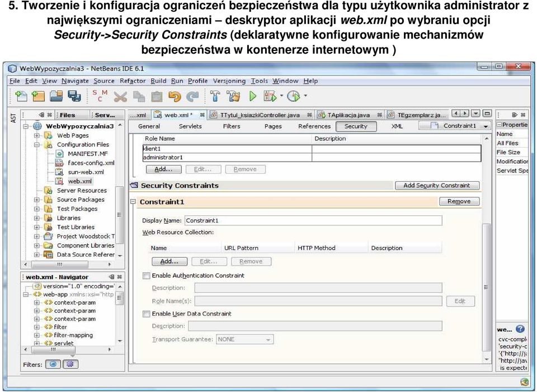Screen dimensions: 537x392
Task: Click the Navigator panel horizontal scrollbar
Action: tap(53, 350)
